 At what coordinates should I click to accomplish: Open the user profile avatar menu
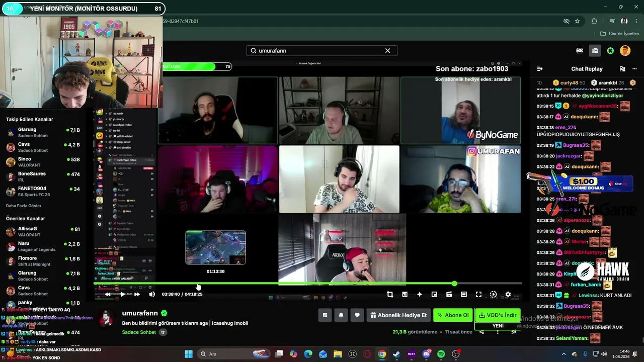[625, 51]
